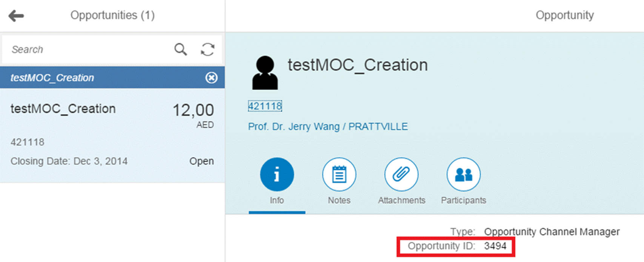
Task: Open the Notes notepad icon
Action: [339, 175]
